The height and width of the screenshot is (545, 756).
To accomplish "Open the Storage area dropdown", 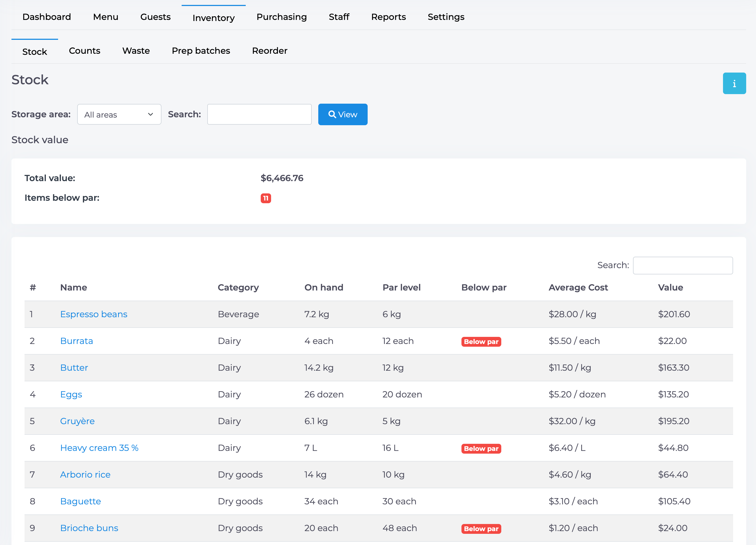I will [x=119, y=114].
